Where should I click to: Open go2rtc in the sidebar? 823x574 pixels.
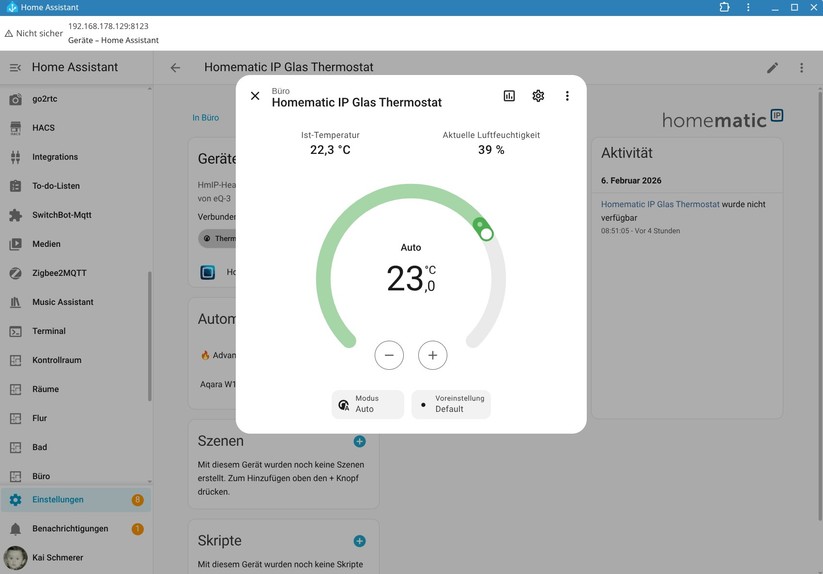pyautogui.click(x=76, y=99)
